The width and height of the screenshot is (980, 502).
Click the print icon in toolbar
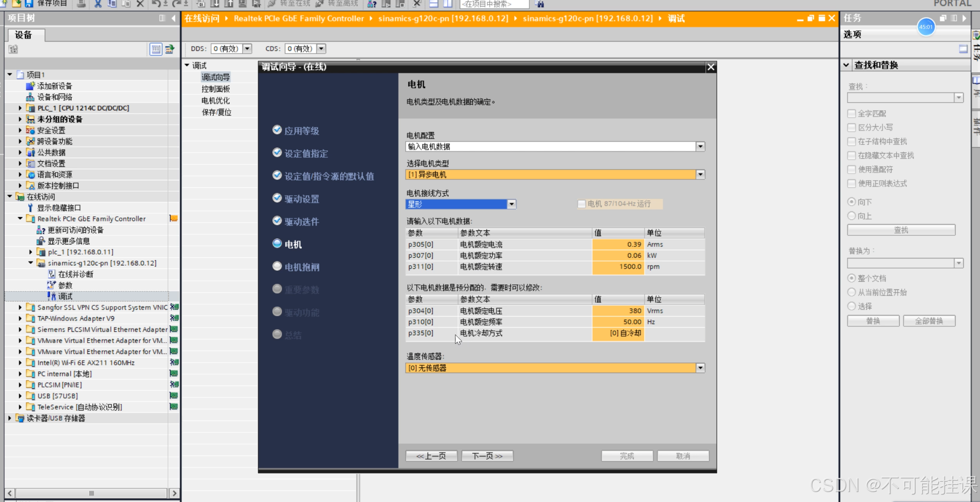click(x=81, y=4)
